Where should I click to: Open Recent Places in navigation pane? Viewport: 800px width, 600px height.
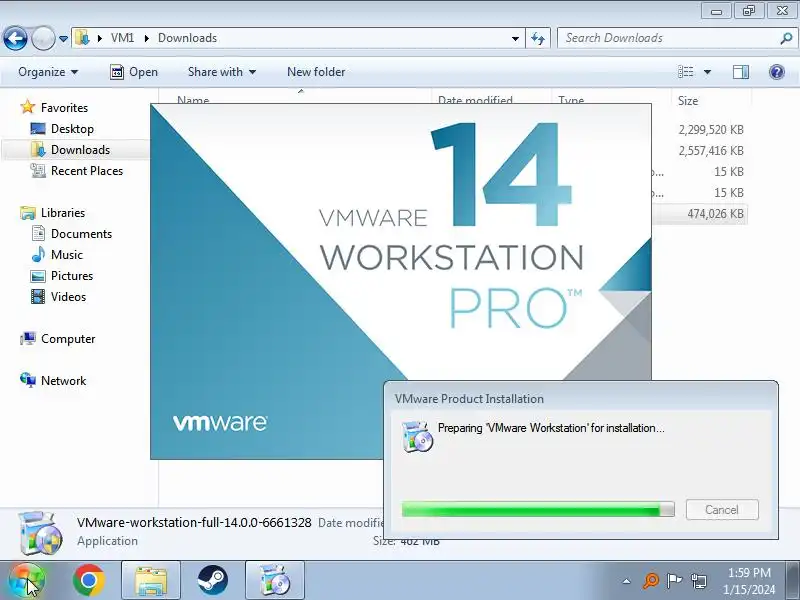[x=87, y=170]
